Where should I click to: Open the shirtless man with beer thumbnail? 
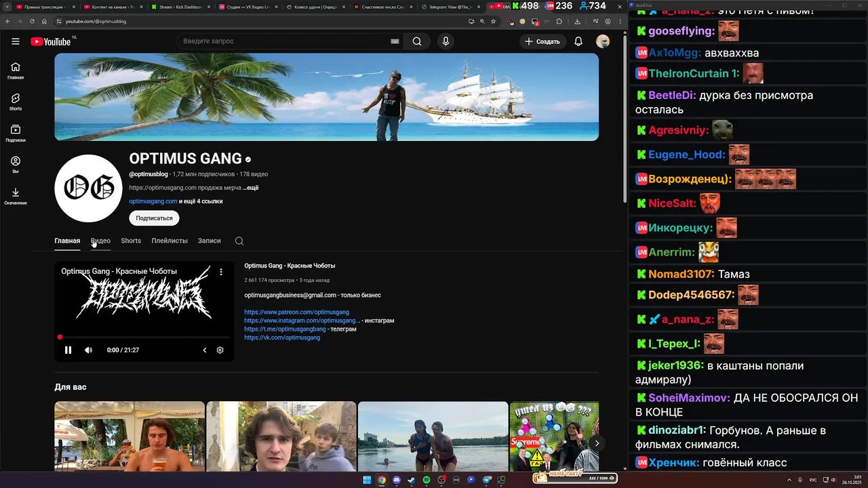tap(130, 436)
